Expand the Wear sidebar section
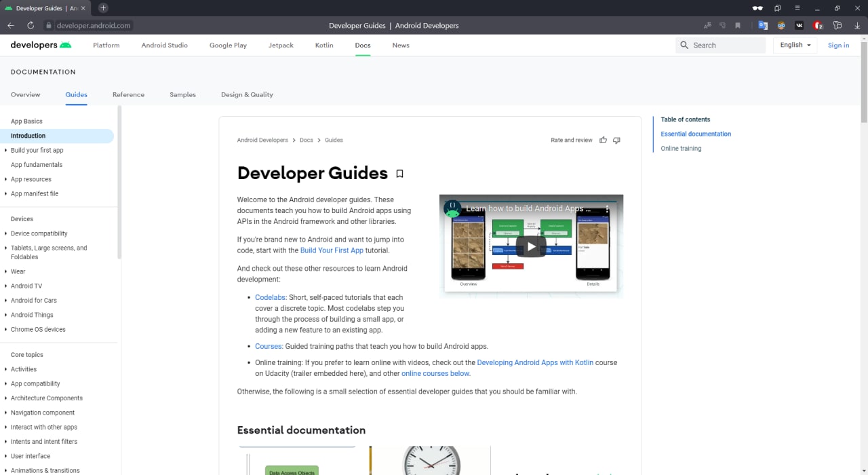Viewport: 868px width, 475px height. point(5,271)
